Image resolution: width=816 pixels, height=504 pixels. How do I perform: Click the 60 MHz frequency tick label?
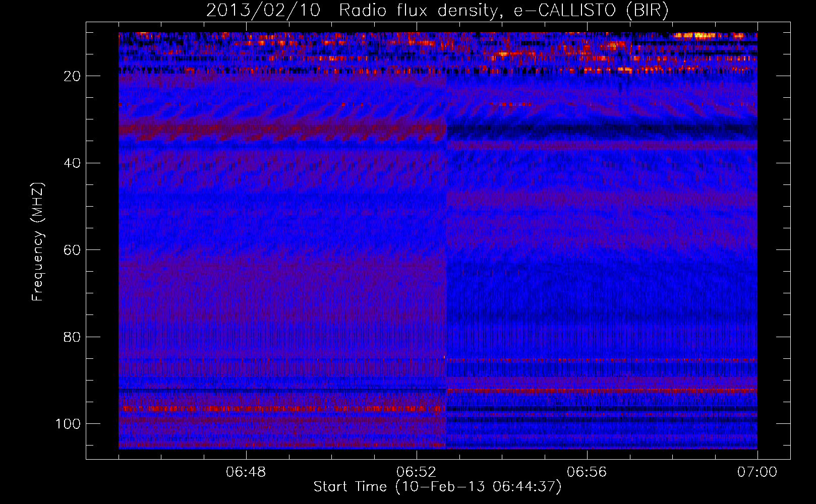point(72,250)
